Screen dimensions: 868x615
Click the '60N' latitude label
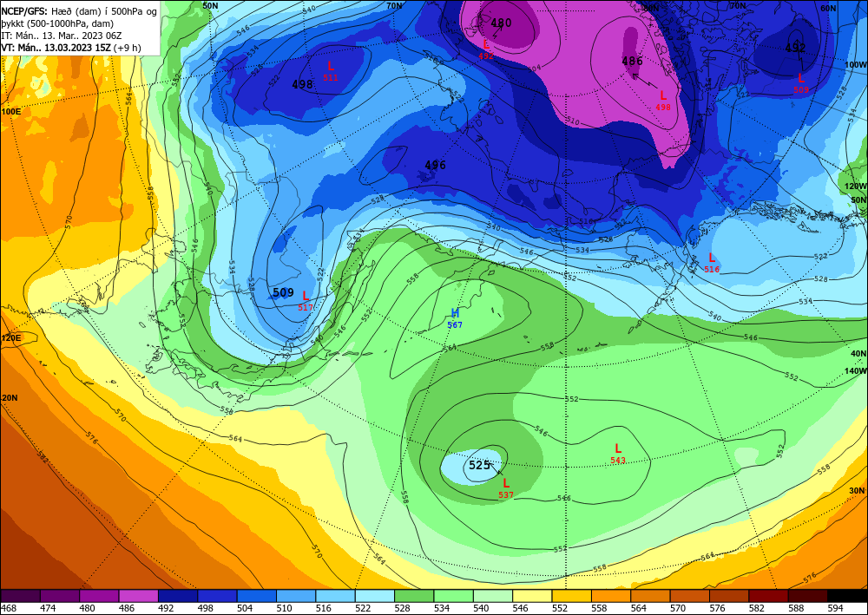[x=828, y=9]
